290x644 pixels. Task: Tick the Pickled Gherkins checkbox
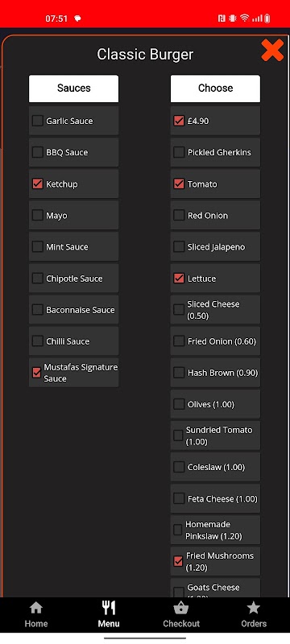coord(179,152)
